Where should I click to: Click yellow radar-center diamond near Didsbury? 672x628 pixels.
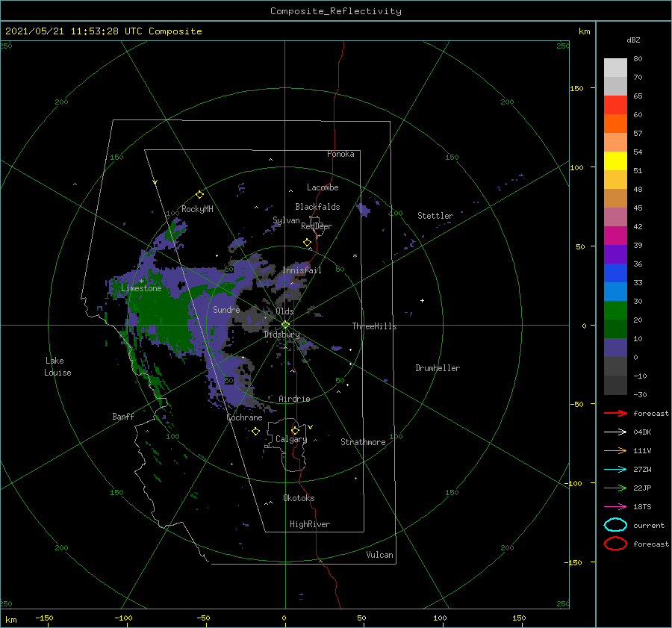pyautogui.click(x=285, y=325)
